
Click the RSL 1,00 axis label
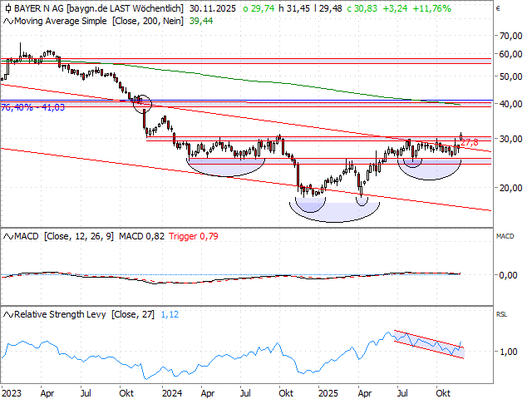[508, 352]
